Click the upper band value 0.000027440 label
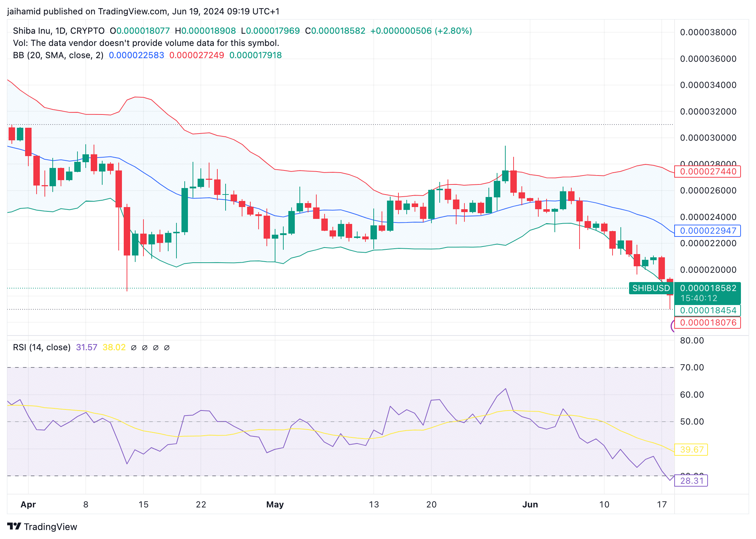This screenshot has height=539, width=756. [x=708, y=172]
